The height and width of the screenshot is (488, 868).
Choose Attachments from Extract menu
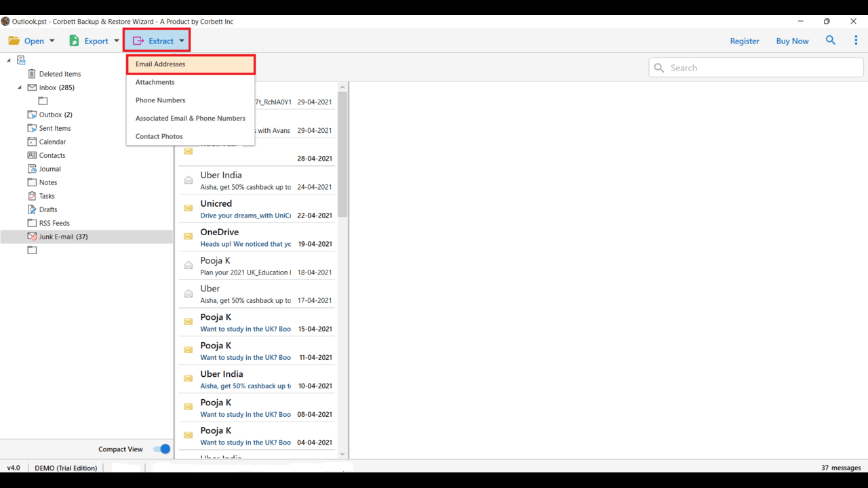tap(191, 82)
